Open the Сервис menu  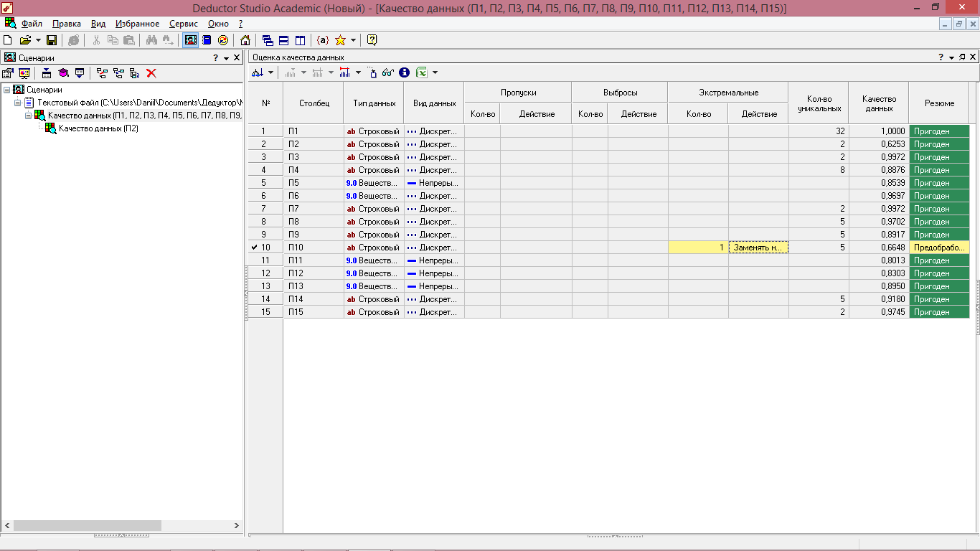click(183, 24)
